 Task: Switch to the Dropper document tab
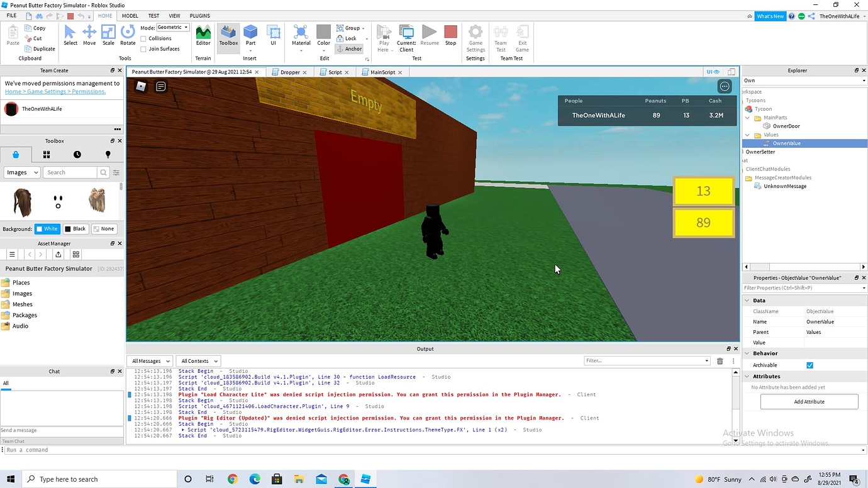click(290, 72)
